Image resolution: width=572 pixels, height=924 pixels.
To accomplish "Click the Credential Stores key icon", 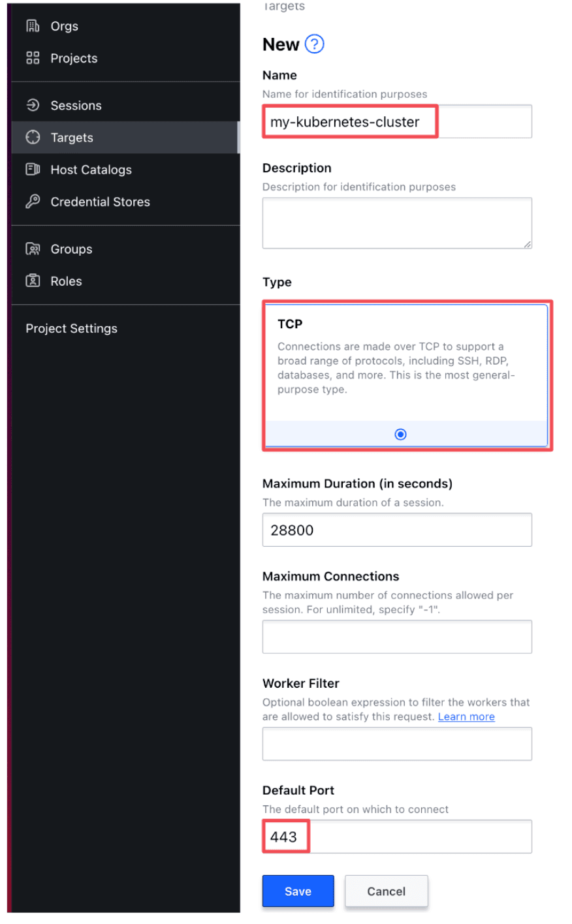I will [33, 202].
